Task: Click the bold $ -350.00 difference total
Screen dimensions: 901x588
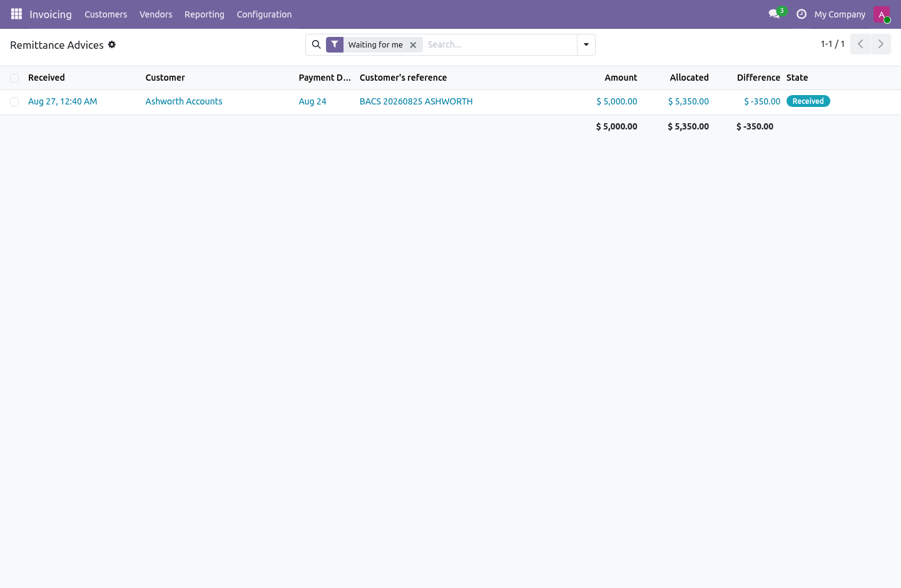Action: (x=755, y=126)
